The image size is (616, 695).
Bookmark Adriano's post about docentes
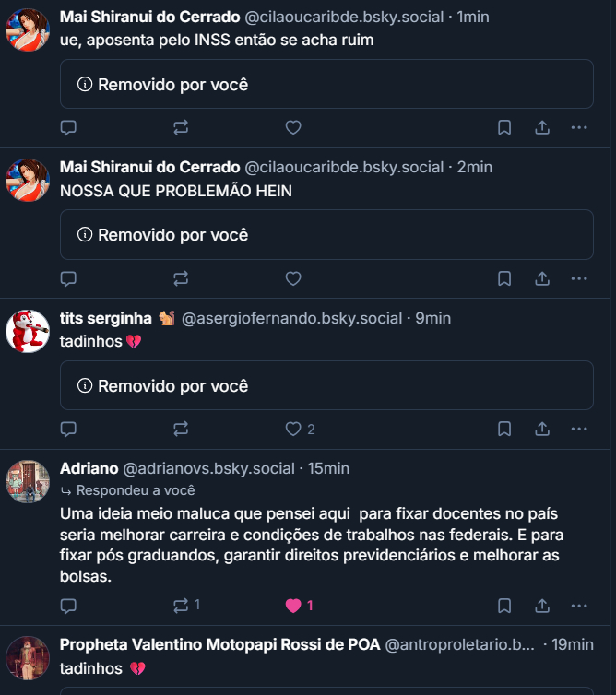point(504,606)
